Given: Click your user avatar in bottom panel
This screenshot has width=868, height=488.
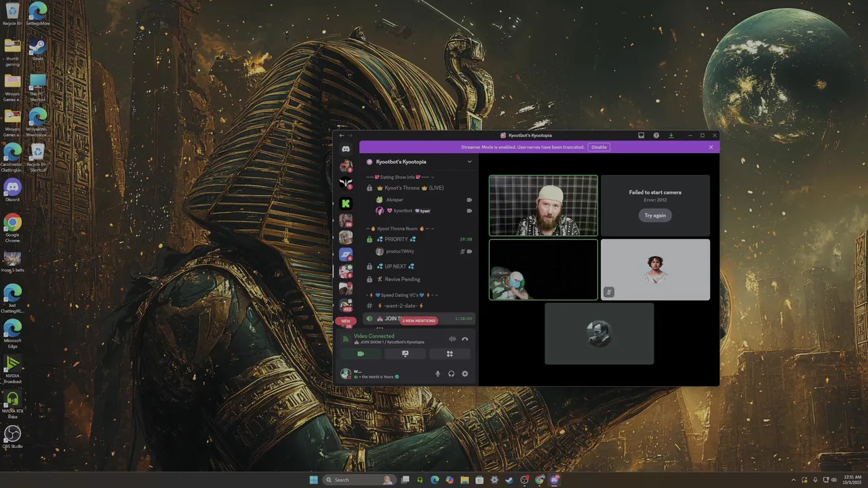Looking at the screenshot, I should tap(345, 373).
